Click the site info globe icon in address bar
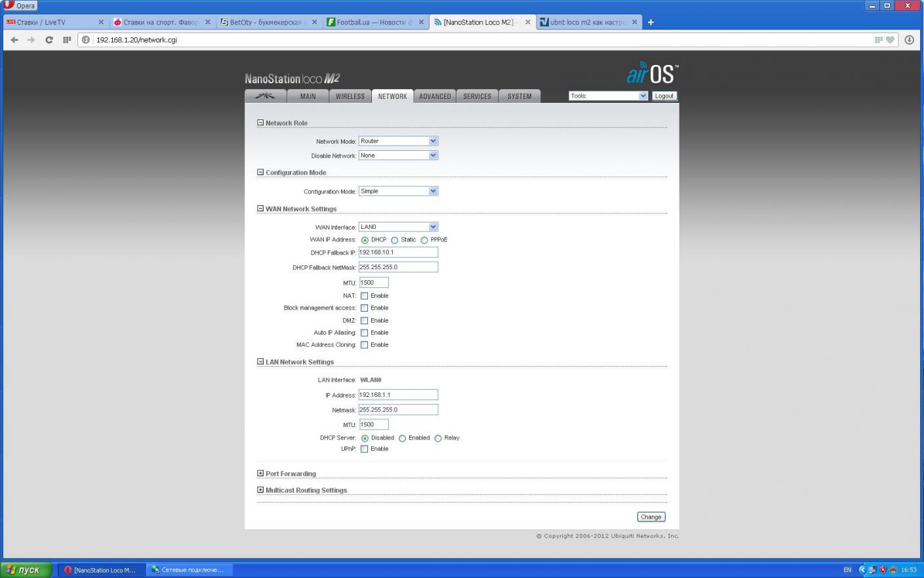924x578 pixels. coord(86,40)
